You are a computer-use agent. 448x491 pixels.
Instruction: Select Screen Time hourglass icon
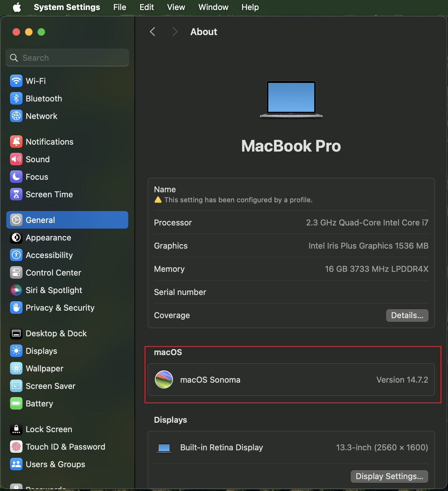[16, 194]
